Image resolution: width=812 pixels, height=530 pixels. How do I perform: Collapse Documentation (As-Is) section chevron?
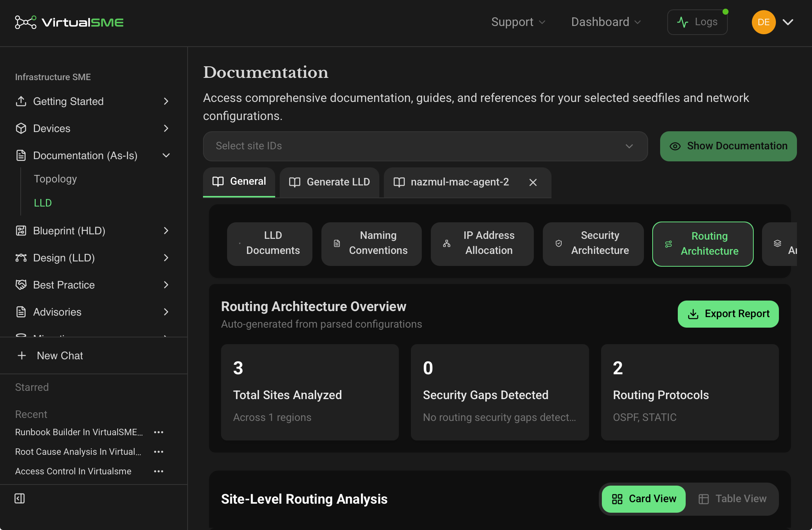[x=166, y=155]
